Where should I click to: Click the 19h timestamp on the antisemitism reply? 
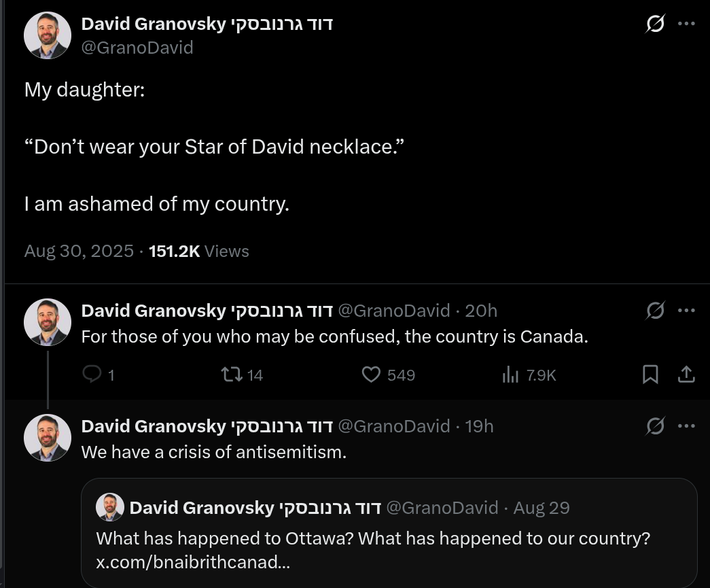(479, 426)
